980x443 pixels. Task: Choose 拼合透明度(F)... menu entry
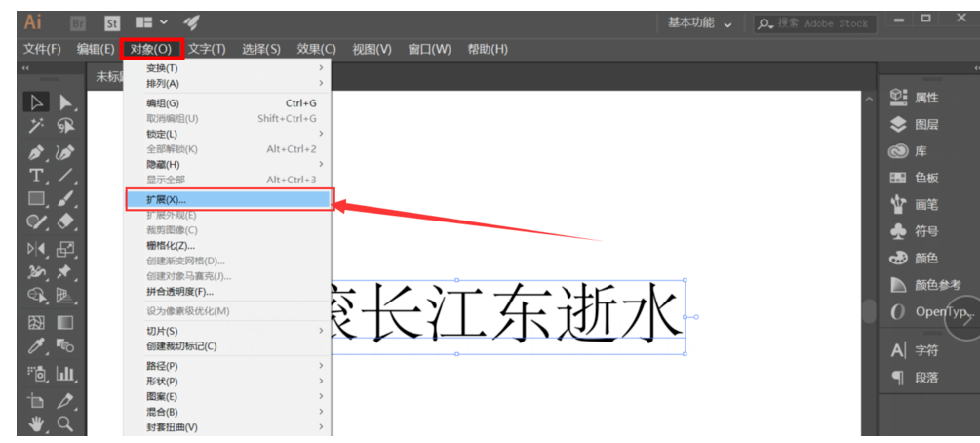pos(227,292)
